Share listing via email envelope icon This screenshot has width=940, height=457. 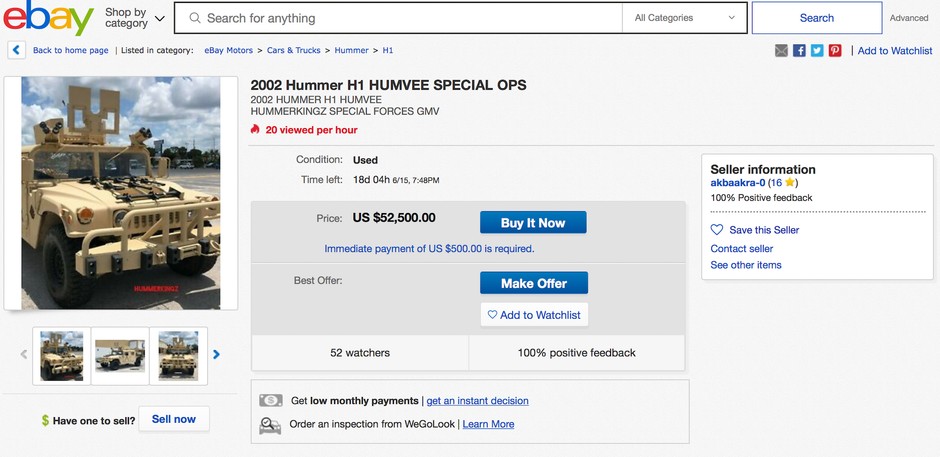click(781, 51)
